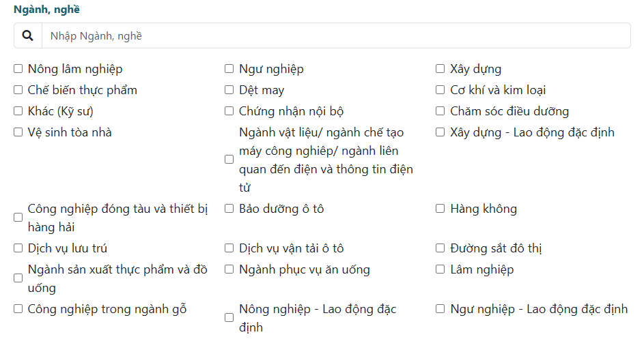Tick Cơ khí và kim loại checkbox

tap(440, 90)
